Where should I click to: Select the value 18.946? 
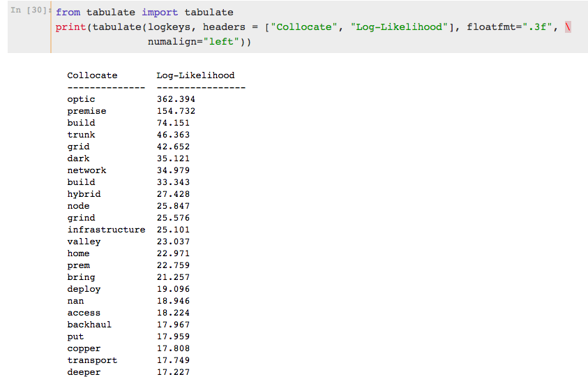coord(173,301)
